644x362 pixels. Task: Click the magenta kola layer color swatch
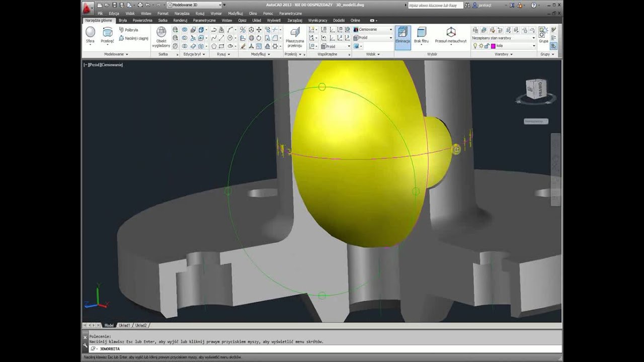click(493, 46)
